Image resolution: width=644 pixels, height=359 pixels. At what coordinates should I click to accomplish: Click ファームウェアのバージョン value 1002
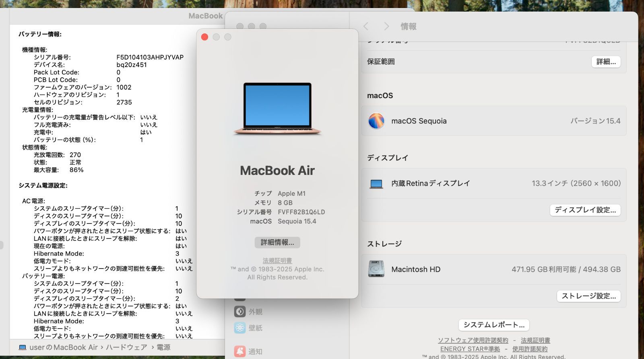(x=124, y=87)
